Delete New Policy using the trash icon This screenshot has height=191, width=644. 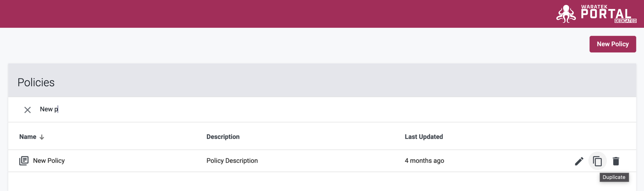616,161
